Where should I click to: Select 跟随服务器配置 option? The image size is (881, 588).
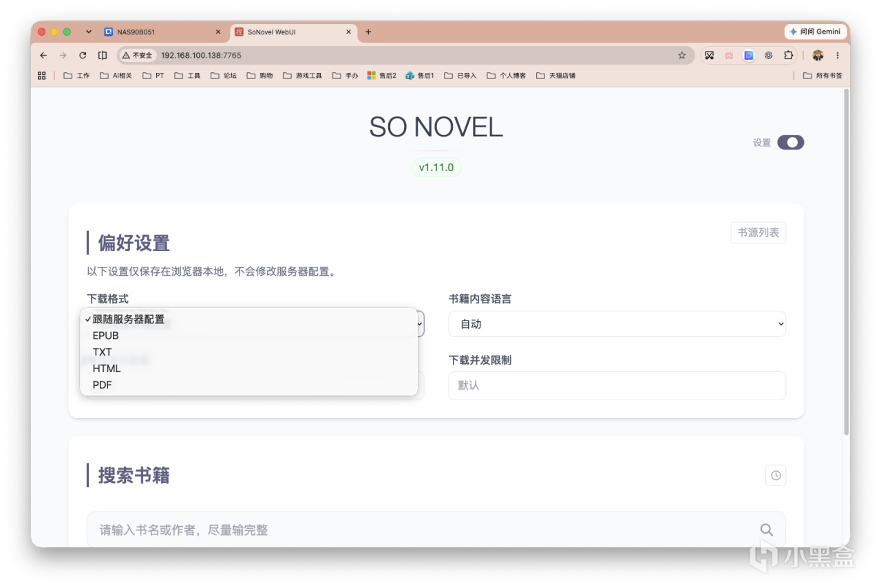tap(248, 319)
